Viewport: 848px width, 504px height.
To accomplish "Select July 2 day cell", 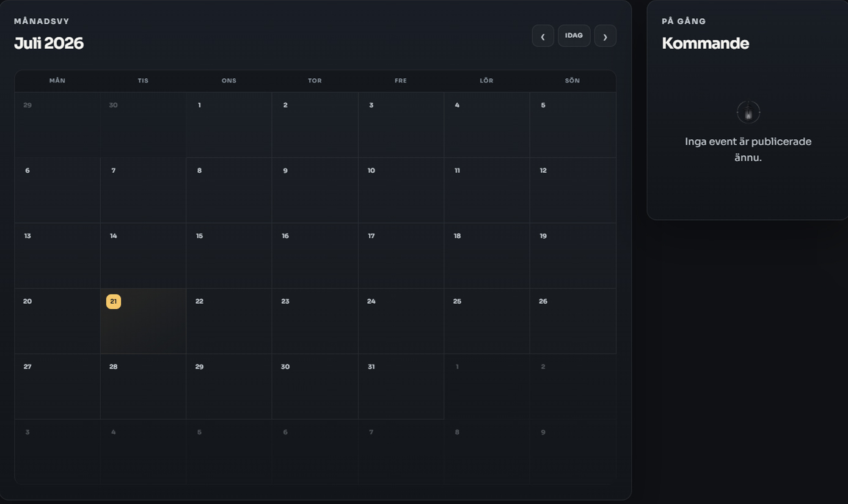I will [x=315, y=125].
